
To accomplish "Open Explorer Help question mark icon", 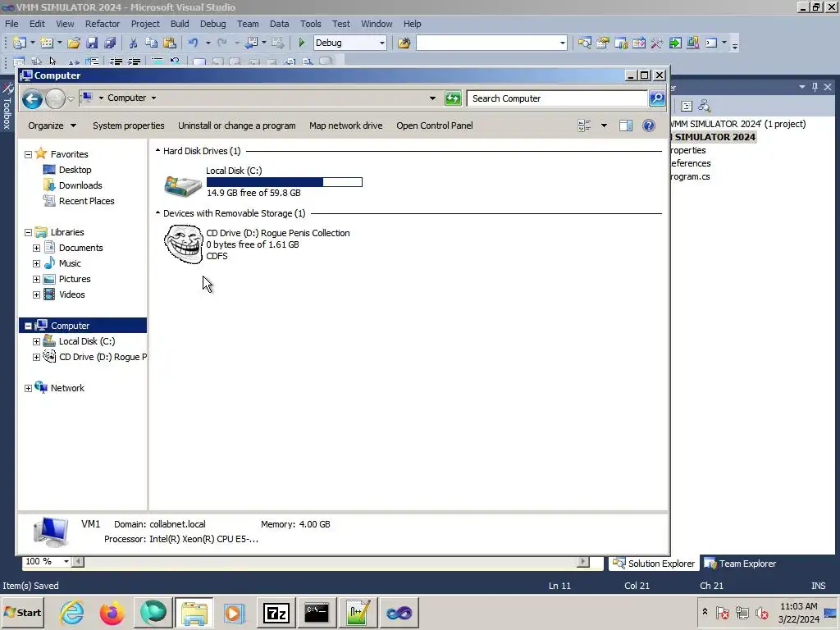I will point(649,126).
